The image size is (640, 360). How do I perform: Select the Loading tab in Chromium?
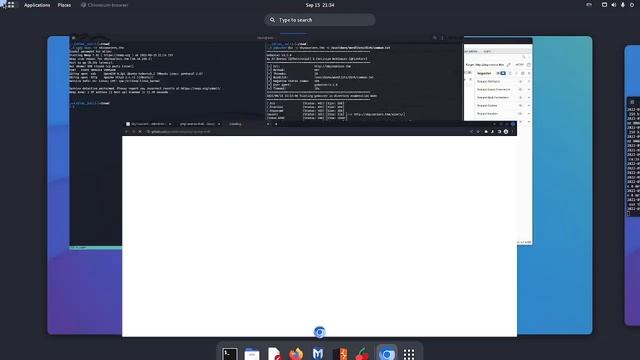(235, 124)
